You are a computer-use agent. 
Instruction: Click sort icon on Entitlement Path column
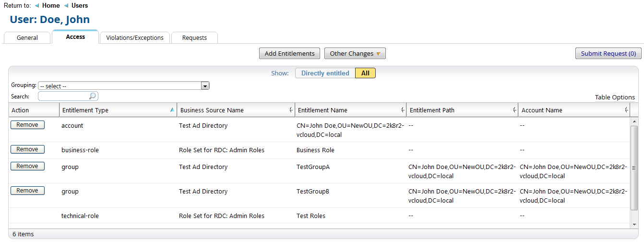pos(514,110)
